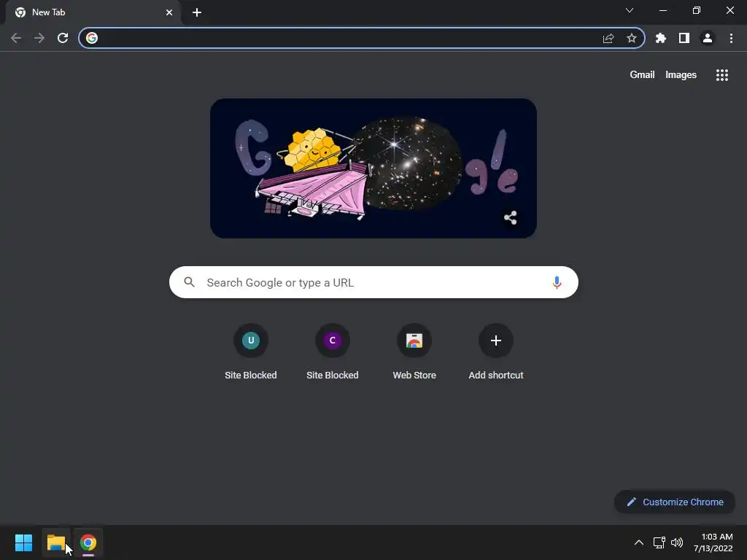The width and height of the screenshot is (747, 560).
Task: Click the Chrome taskbar icon
Action: (88, 542)
